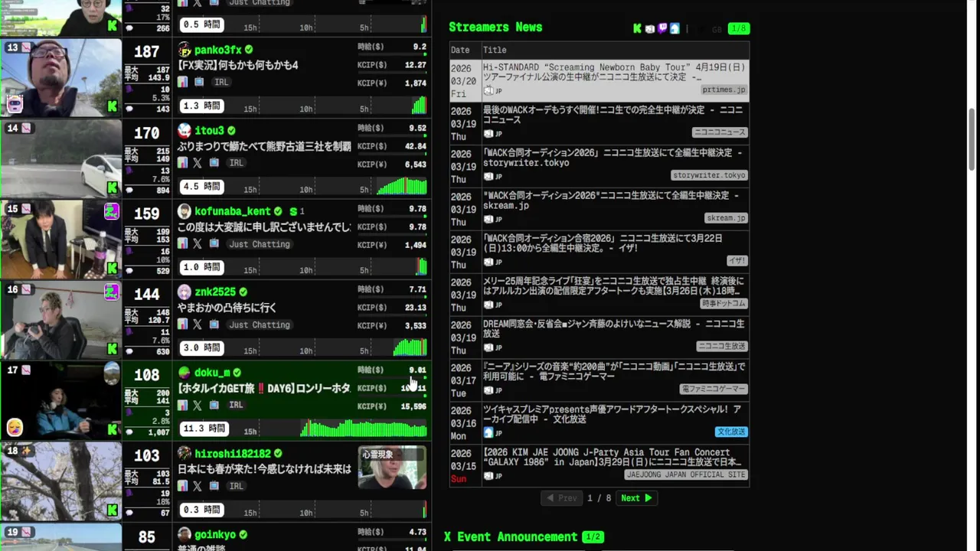This screenshot has height=551, width=980.
Task: Click doku_m avatar icon
Action: tap(185, 373)
